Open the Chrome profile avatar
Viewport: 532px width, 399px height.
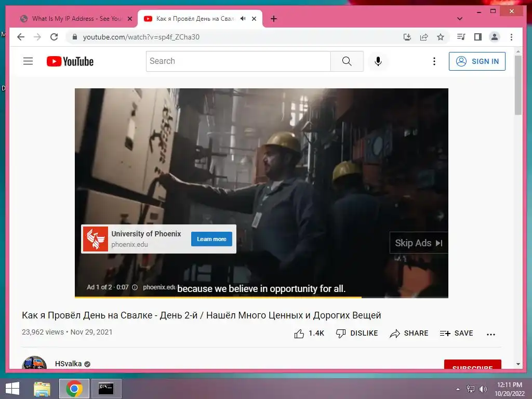coord(495,37)
